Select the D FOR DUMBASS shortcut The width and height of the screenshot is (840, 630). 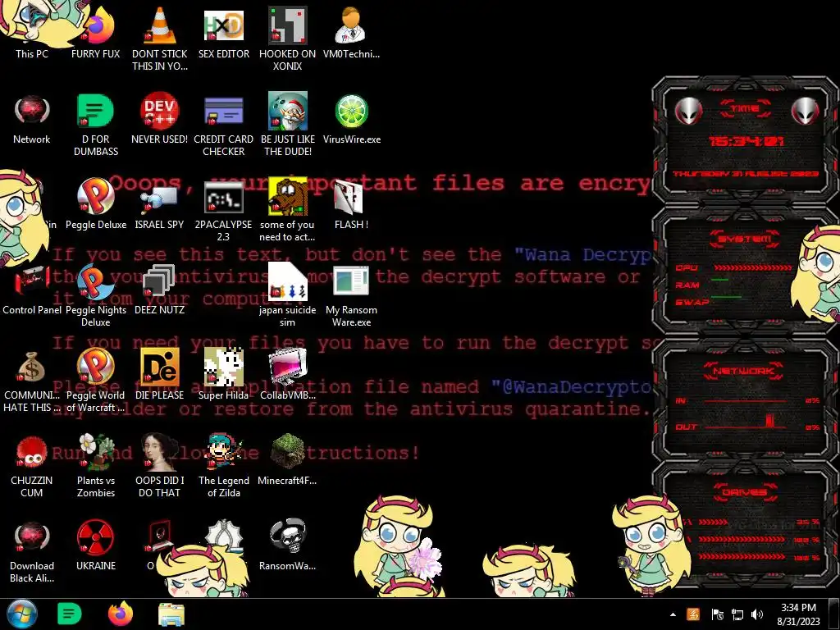95,125
